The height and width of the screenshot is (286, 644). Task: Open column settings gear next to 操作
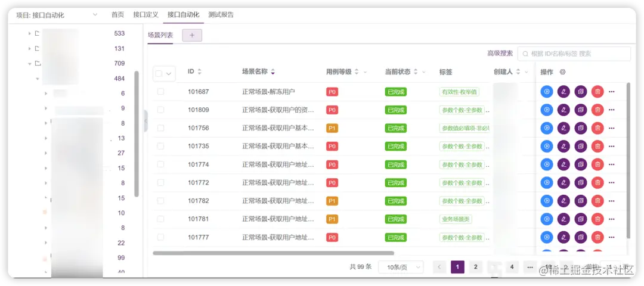pos(563,72)
